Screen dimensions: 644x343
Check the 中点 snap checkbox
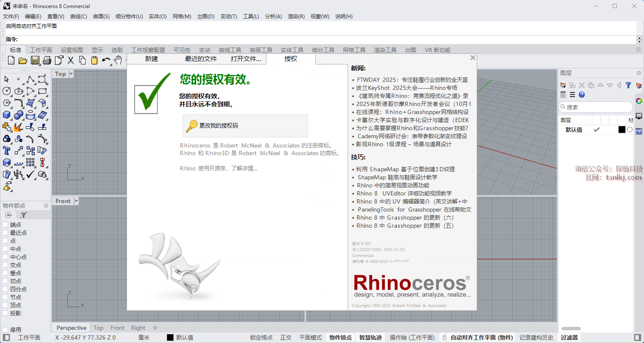(5, 249)
